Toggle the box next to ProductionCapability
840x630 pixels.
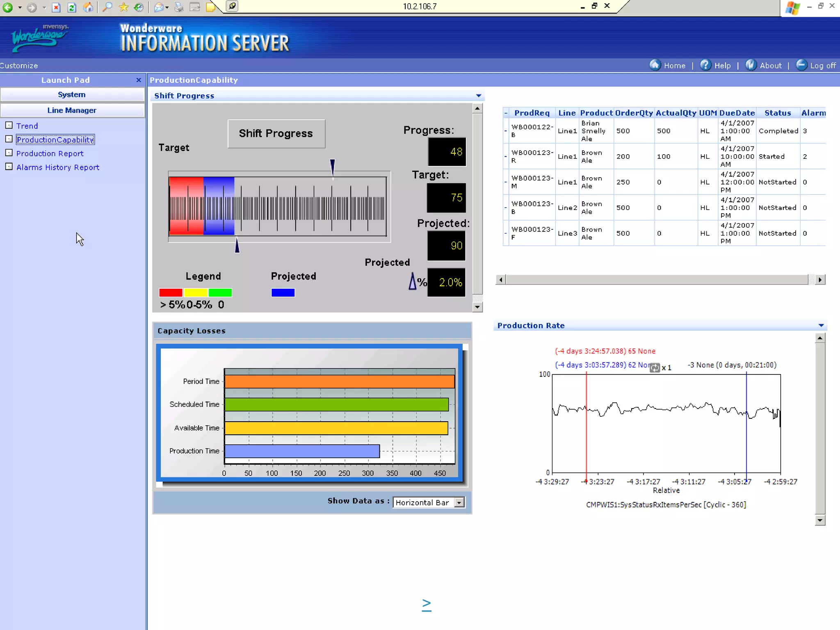(9, 139)
